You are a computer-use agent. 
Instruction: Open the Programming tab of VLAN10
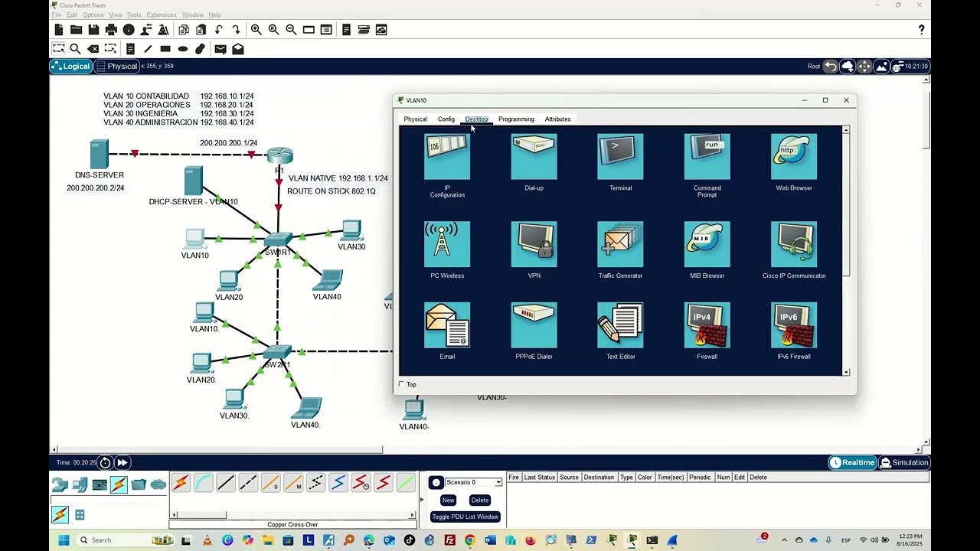pos(516,119)
